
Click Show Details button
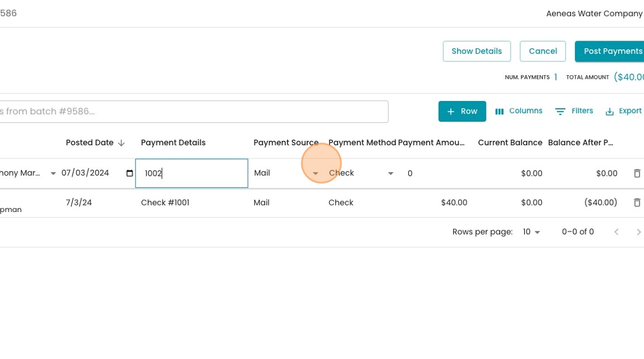[477, 51]
